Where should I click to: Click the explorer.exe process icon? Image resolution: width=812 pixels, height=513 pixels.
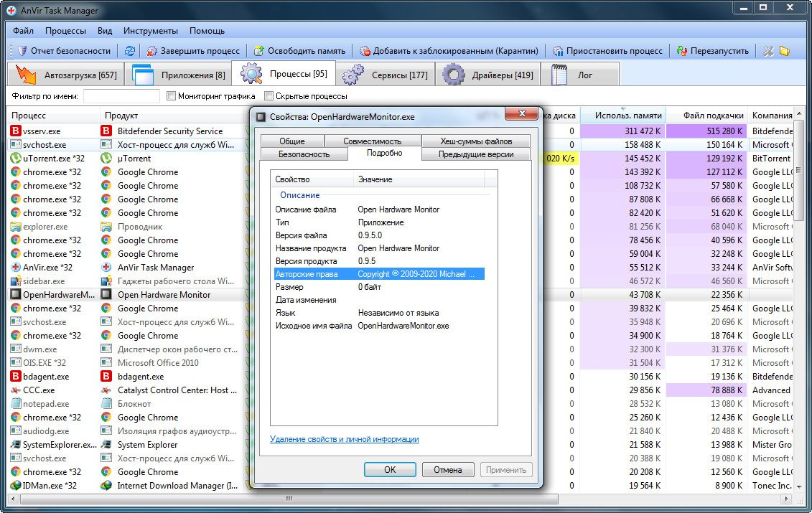pyautogui.click(x=16, y=227)
